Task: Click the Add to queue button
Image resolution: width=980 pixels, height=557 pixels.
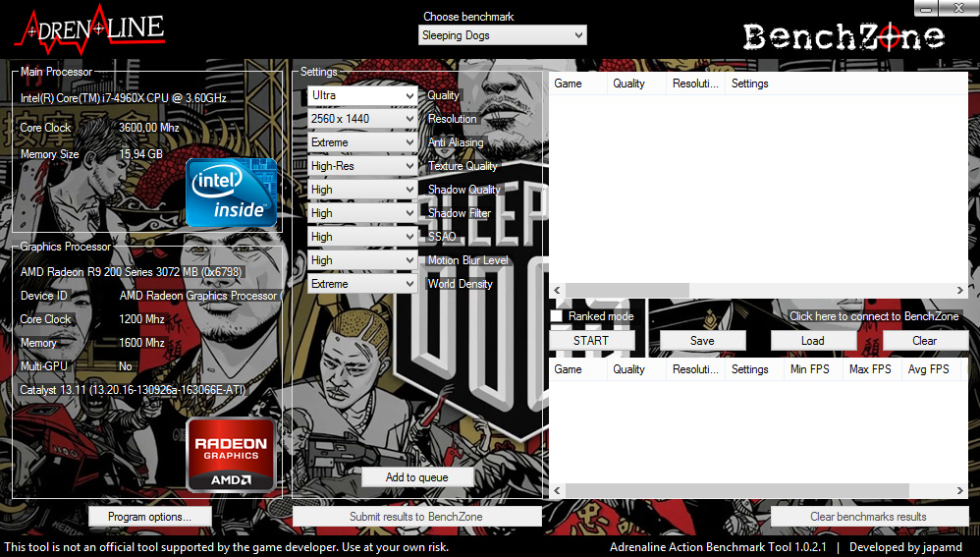Action: coord(416,477)
